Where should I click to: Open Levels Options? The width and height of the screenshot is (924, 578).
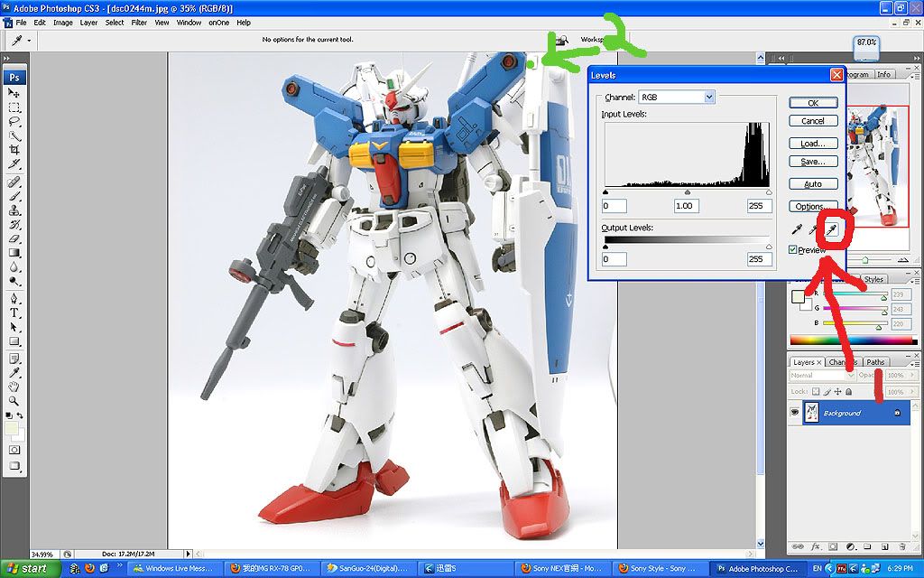pyautogui.click(x=813, y=207)
